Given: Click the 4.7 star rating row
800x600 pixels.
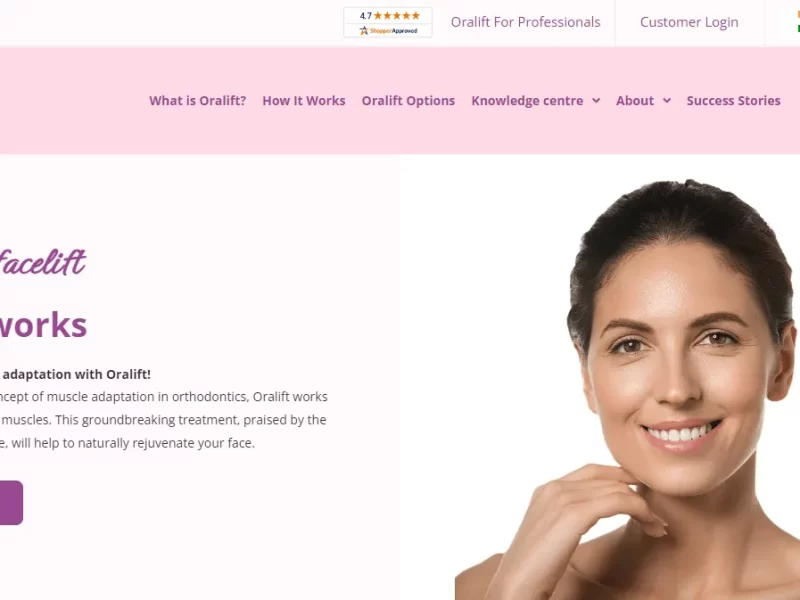Looking at the screenshot, I should (389, 16).
